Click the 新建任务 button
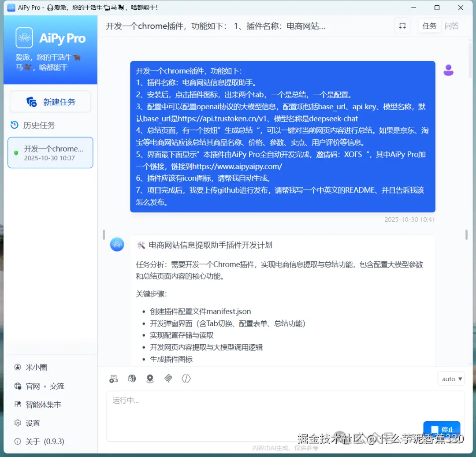The image size is (476, 457). point(50,101)
